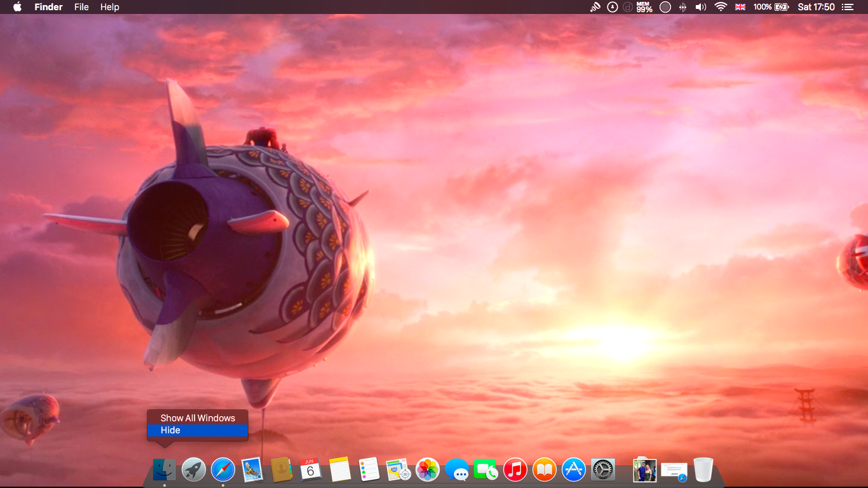Select Hide in the Finder Dock menu
Viewport: 868px width, 488px height.
tap(198, 430)
